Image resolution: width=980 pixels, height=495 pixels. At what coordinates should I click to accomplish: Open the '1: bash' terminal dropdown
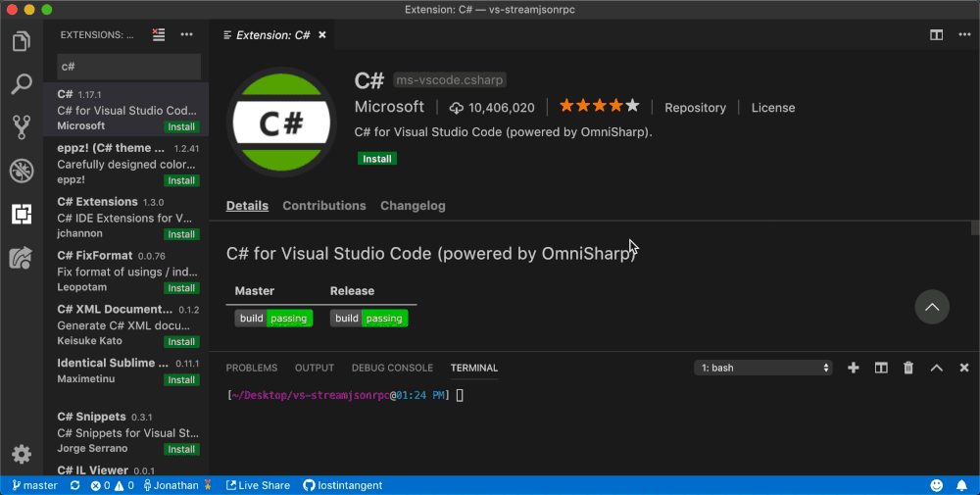click(763, 368)
